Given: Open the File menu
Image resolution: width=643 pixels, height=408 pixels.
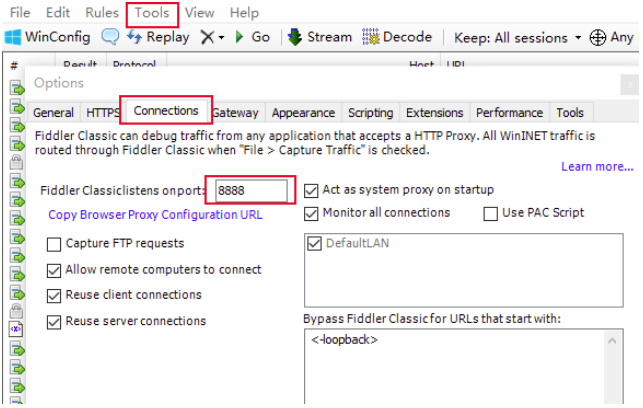Looking at the screenshot, I should click(x=20, y=13).
